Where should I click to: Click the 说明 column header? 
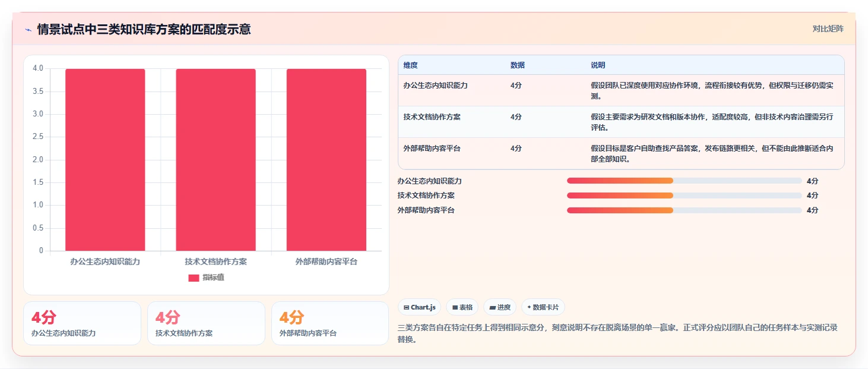pos(598,65)
